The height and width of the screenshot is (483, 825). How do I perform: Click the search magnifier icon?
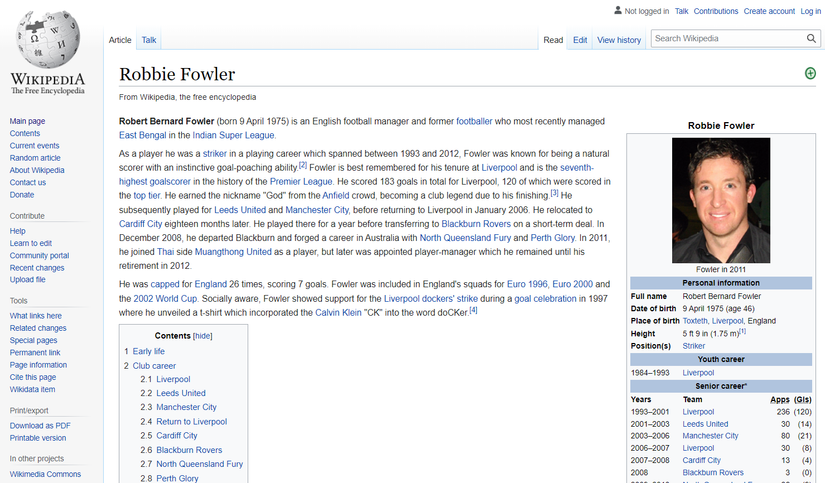click(811, 38)
